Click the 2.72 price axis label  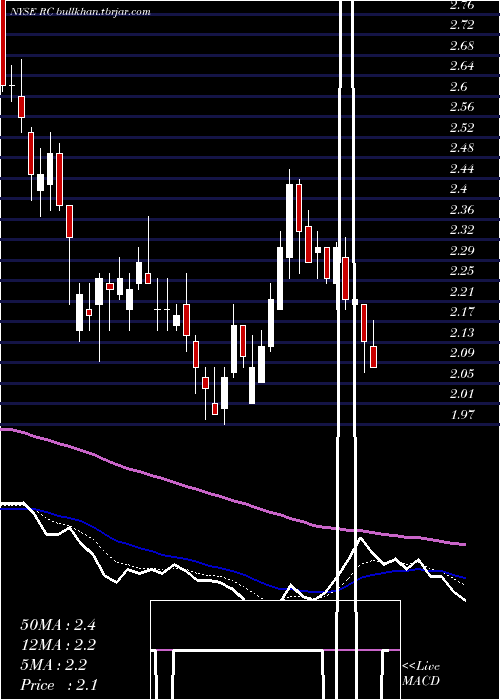pos(462,25)
